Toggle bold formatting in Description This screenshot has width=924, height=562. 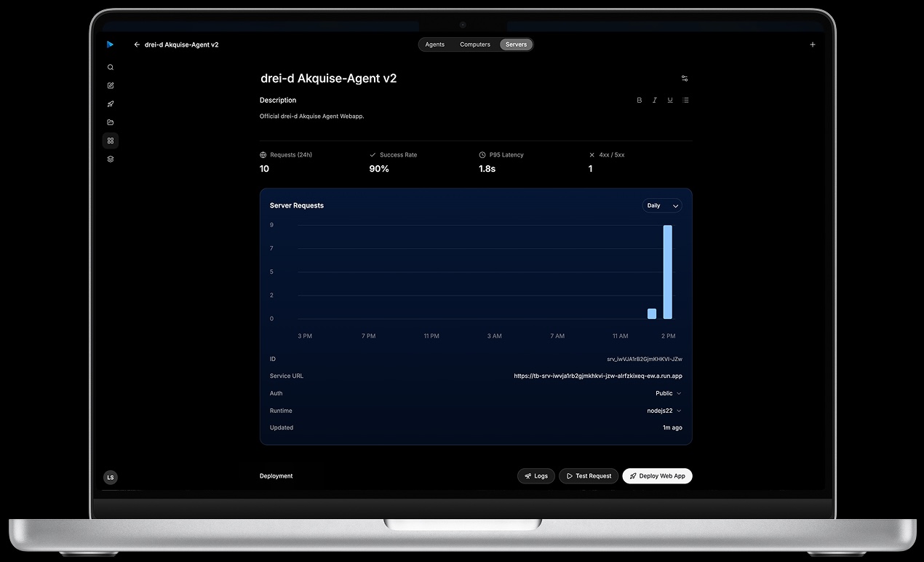point(640,100)
